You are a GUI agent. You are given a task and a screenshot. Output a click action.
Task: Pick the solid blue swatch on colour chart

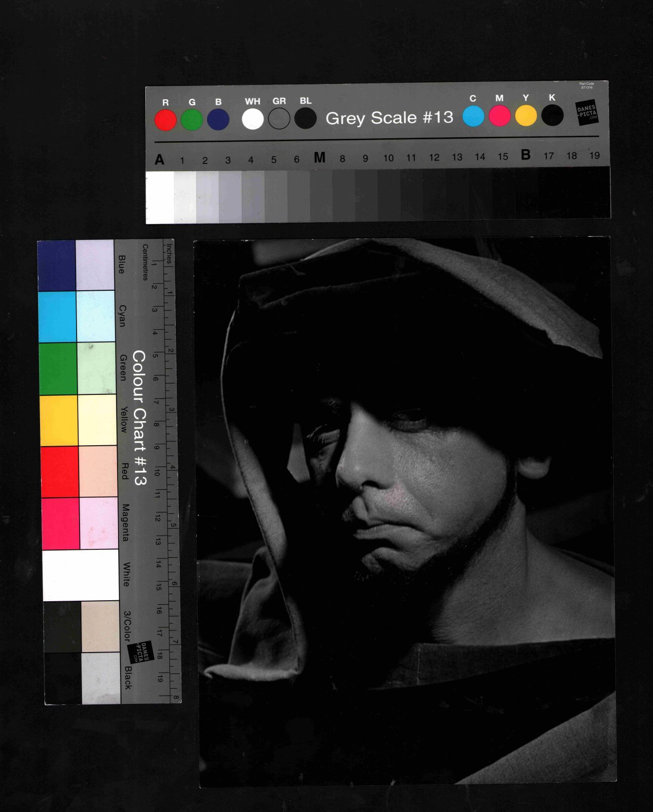[57, 266]
